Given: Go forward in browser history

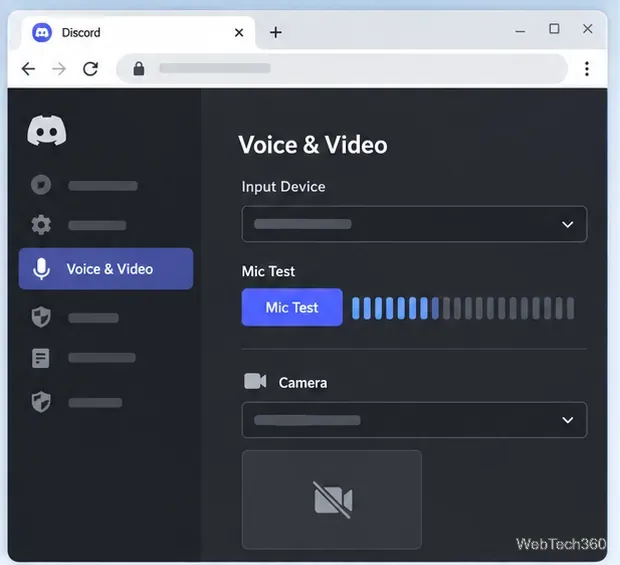Looking at the screenshot, I should tap(59, 69).
